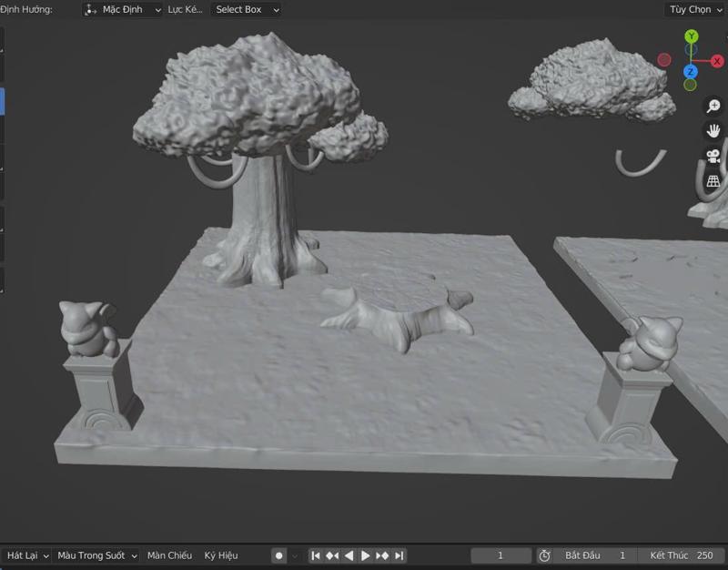Select the left cat statue on pedestal
Screen dimensions: 728x570
tap(88, 328)
